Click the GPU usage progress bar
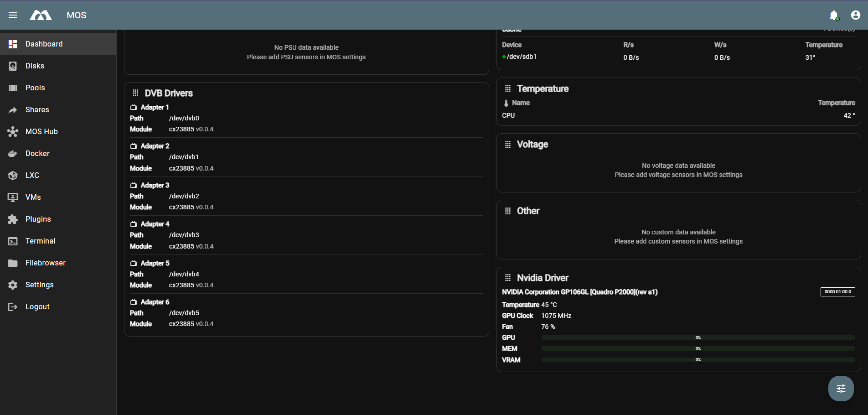This screenshot has width=868, height=415. (x=697, y=337)
